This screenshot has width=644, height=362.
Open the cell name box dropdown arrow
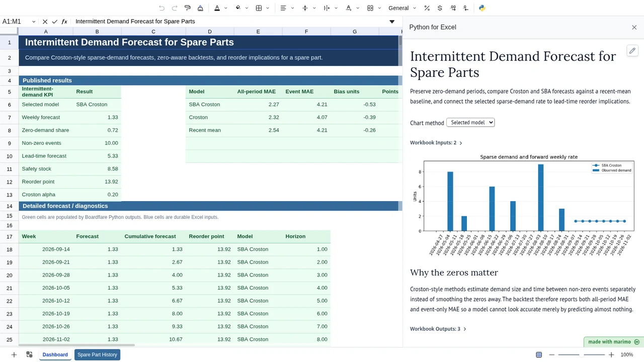[34, 22]
